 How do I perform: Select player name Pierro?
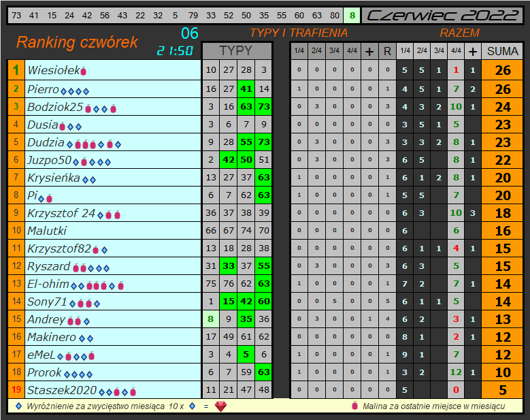point(44,89)
